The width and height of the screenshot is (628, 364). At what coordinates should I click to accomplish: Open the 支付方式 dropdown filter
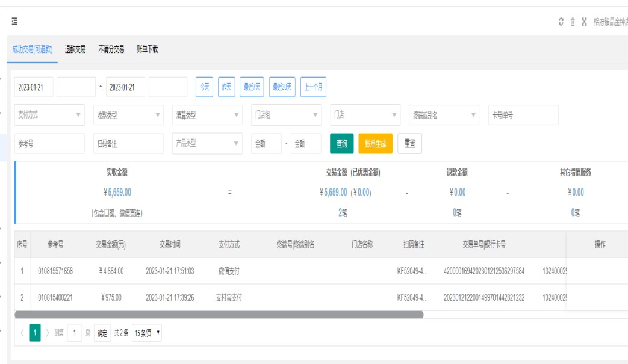tap(50, 115)
